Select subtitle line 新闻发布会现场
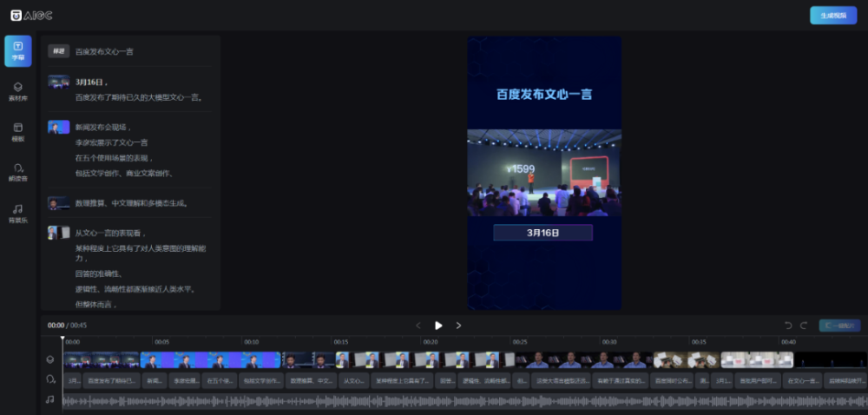 click(103, 128)
